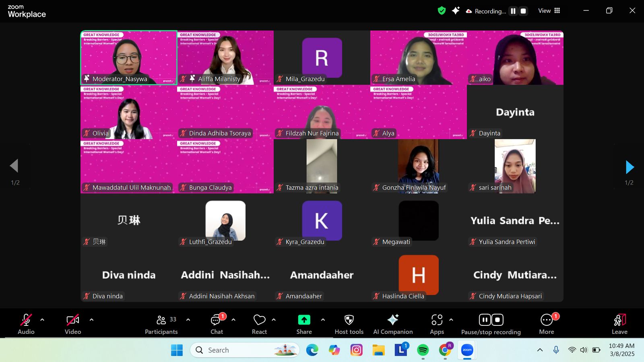Go to next gallery page with the blue arrow
Screen dimensions: 644x362
[630, 167]
